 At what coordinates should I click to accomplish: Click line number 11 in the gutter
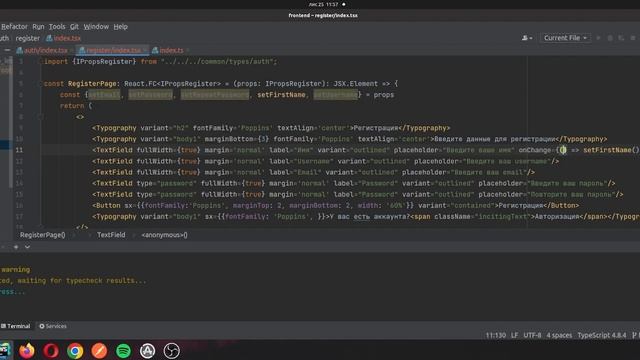[x=19, y=150]
